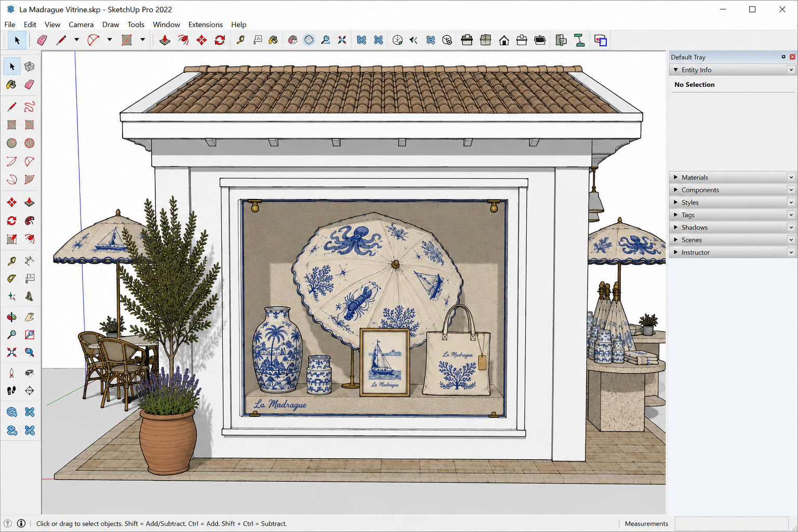Select the 3D Text tool
The image size is (798, 532).
click(30, 297)
